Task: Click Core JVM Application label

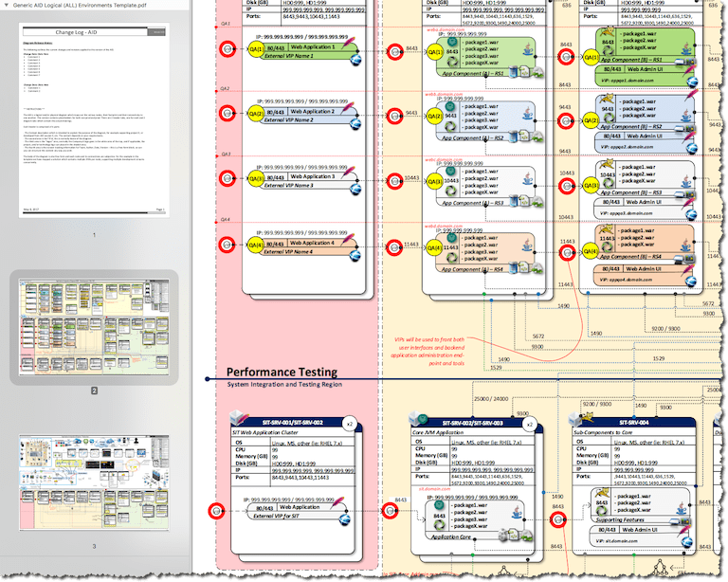Action: (x=438, y=432)
